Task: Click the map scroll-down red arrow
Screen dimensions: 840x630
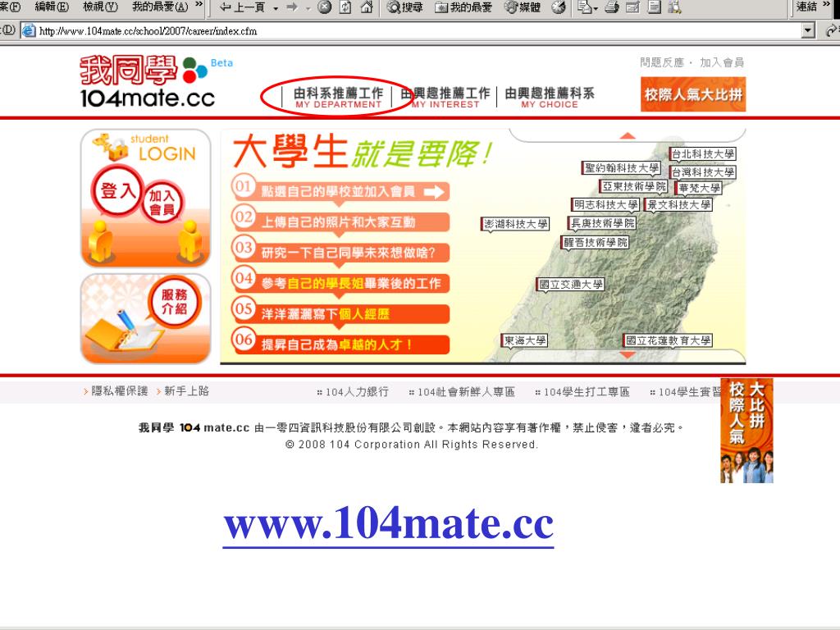Action: click(628, 355)
